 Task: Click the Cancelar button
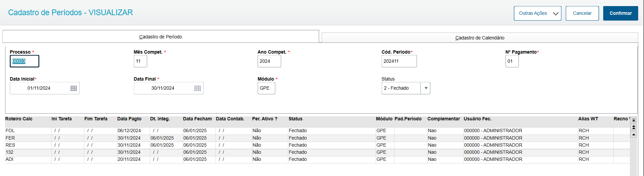click(x=582, y=13)
